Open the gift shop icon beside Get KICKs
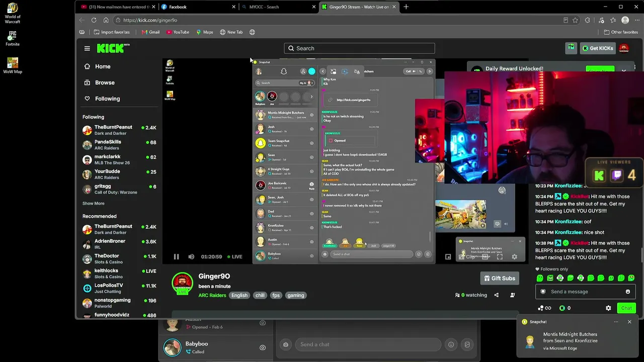Viewport: 644px width, 362px height. pyautogui.click(x=571, y=48)
